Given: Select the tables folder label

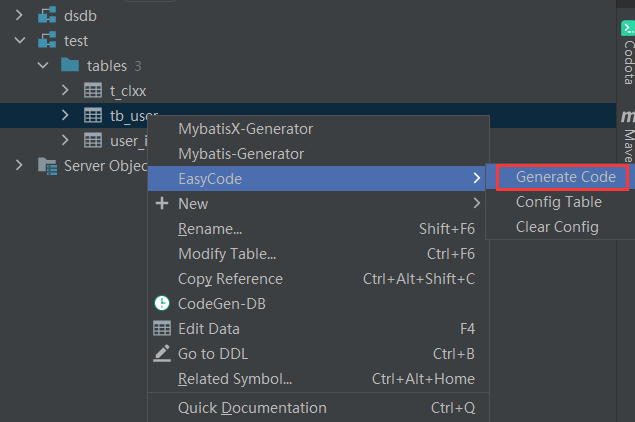Looking at the screenshot, I should [x=107, y=66].
